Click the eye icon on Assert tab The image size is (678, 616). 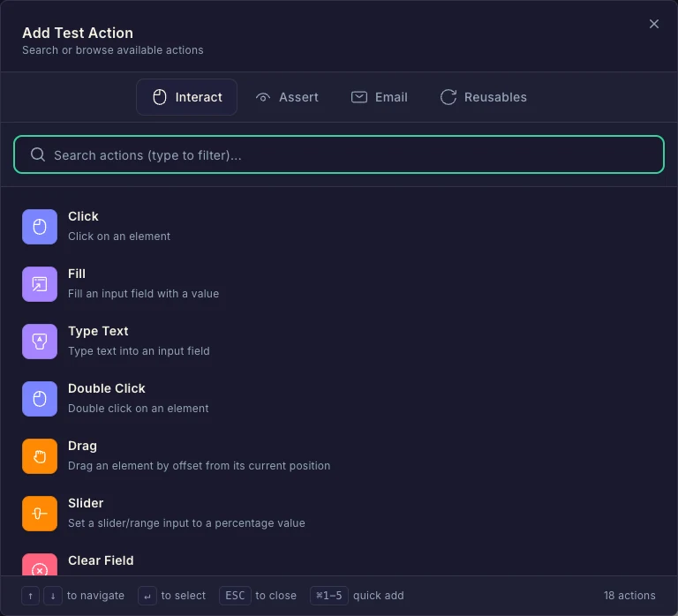[263, 97]
